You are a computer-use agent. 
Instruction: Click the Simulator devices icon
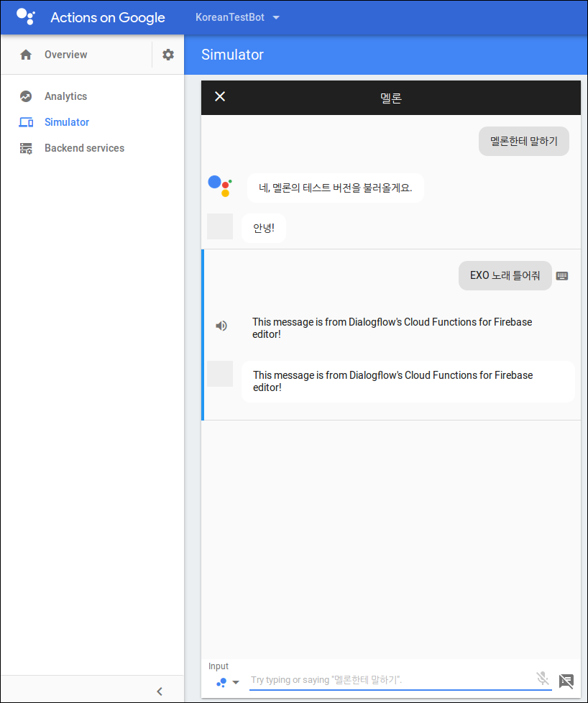click(26, 122)
